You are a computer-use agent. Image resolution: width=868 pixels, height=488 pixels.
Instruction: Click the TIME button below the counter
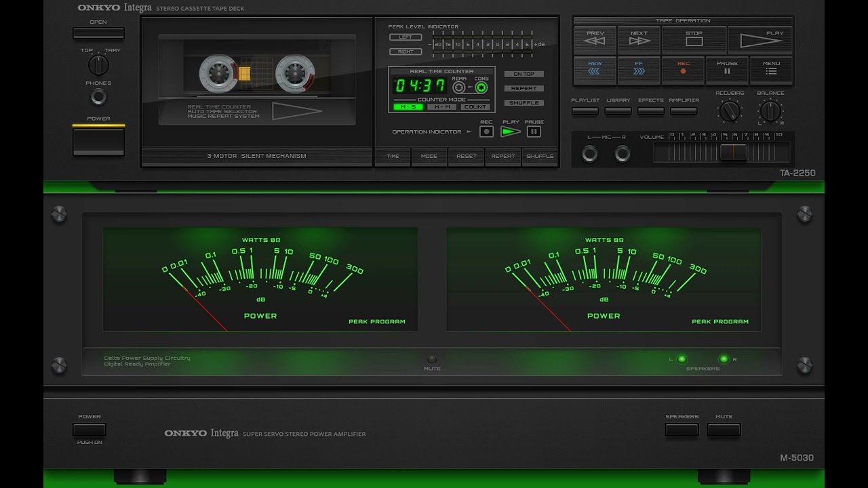point(393,157)
